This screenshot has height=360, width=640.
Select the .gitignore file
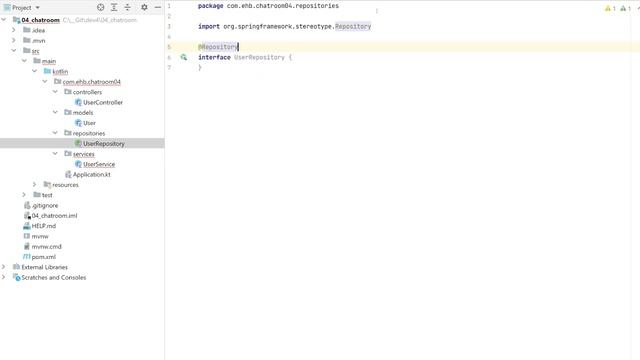[44, 205]
